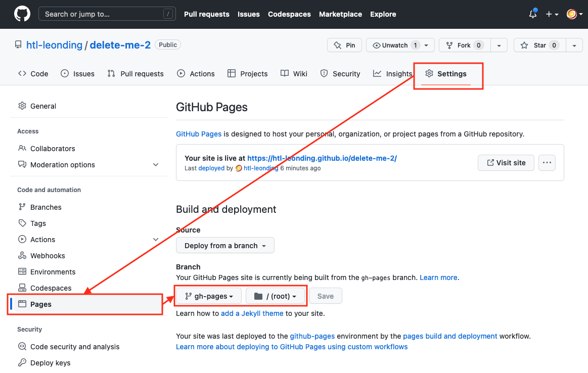
Task: Open the GitHub home logo
Action: point(22,14)
